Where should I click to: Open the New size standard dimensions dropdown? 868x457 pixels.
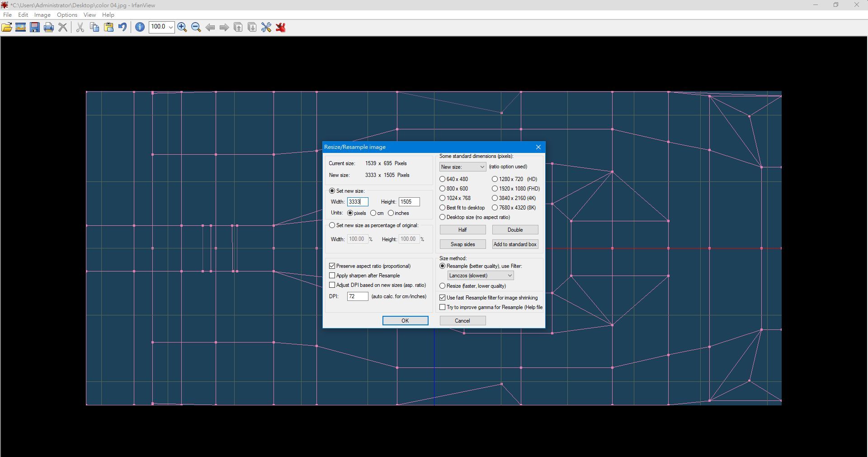463,167
